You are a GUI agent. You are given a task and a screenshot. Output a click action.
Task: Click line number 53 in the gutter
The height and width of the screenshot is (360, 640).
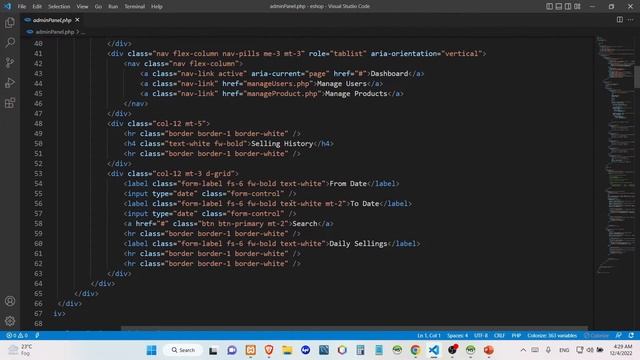(x=38, y=173)
